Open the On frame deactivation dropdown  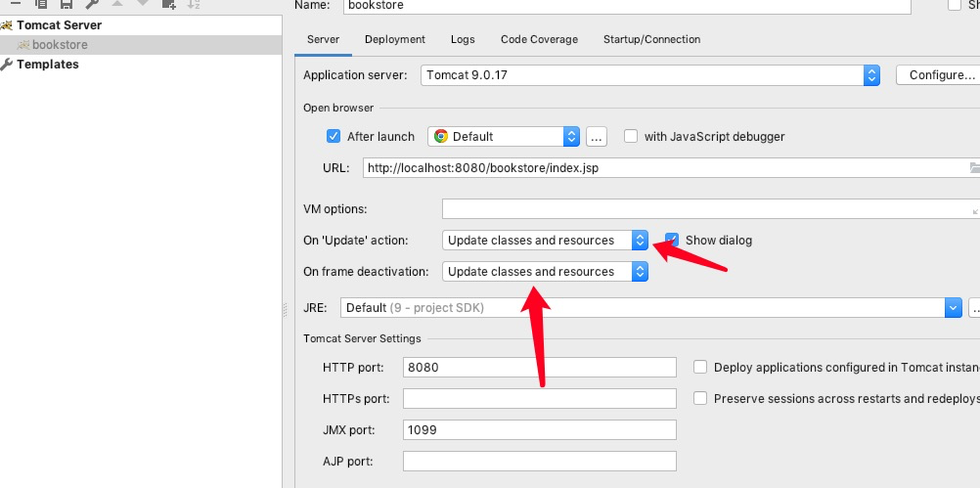tap(545, 271)
